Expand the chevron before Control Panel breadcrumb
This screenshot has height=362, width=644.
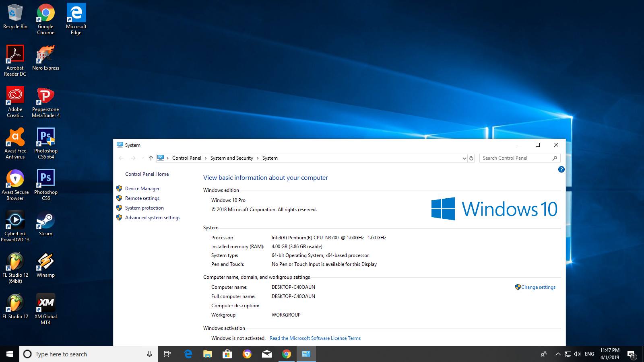pyautogui.click(x=168, y=158)
